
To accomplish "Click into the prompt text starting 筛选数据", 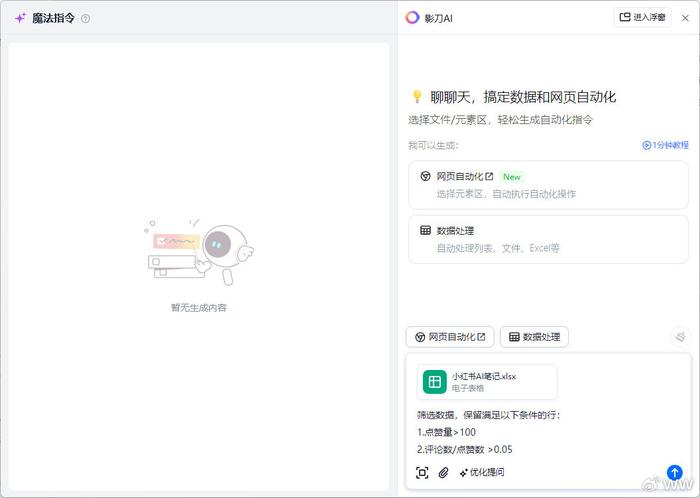I will (x=488, y=415).
